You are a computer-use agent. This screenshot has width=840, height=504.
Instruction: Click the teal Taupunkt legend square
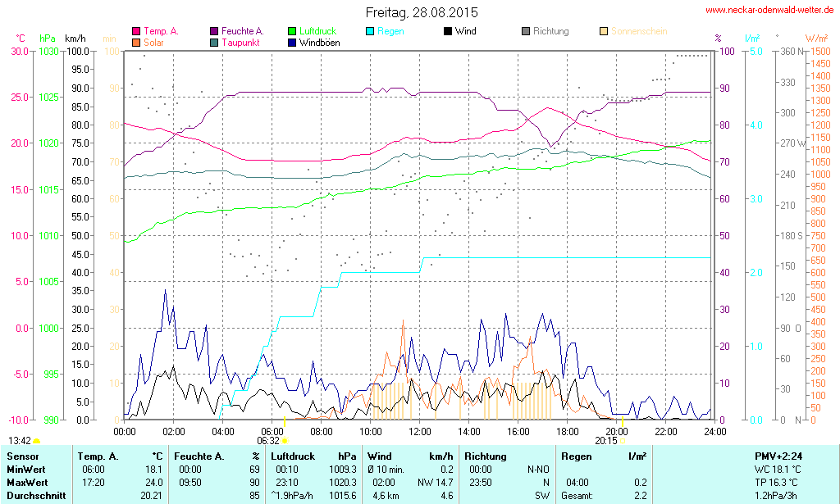tap(215, 42)
